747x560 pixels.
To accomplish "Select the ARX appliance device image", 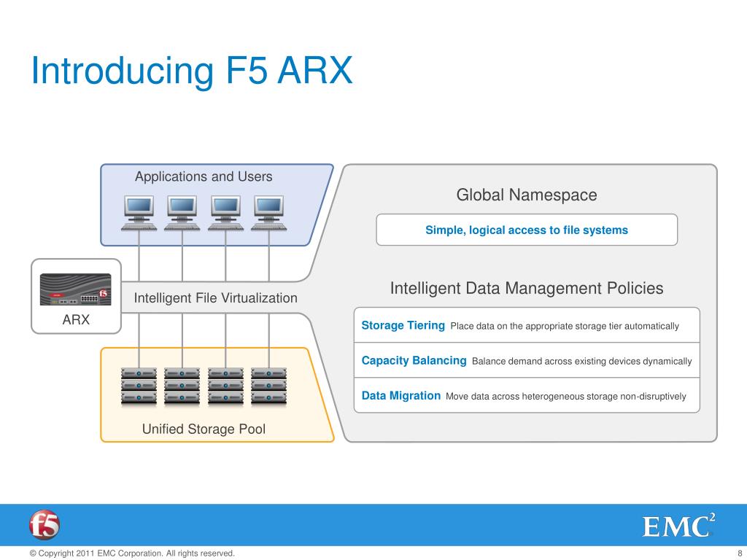I will [x=75, y=289].
